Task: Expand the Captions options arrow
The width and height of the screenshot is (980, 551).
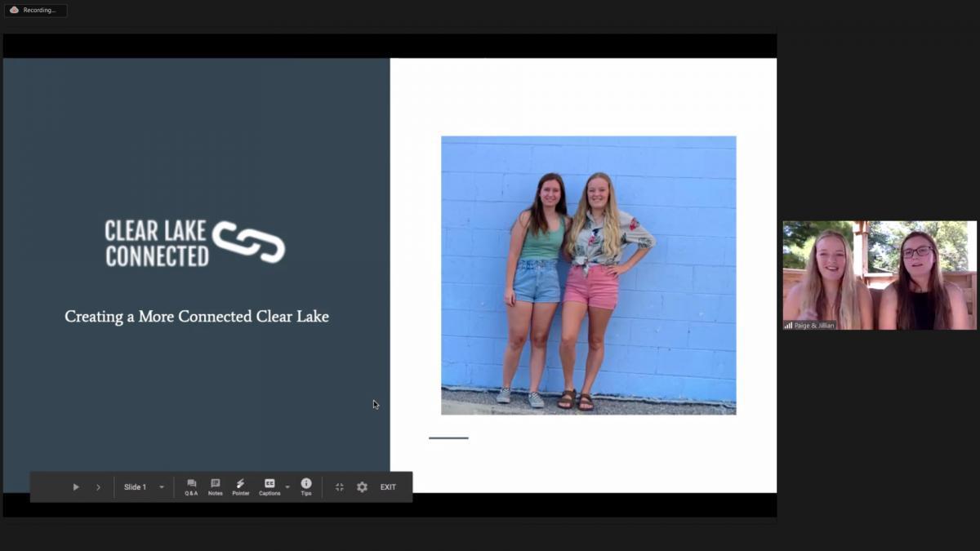Action: tap(287, 487)
